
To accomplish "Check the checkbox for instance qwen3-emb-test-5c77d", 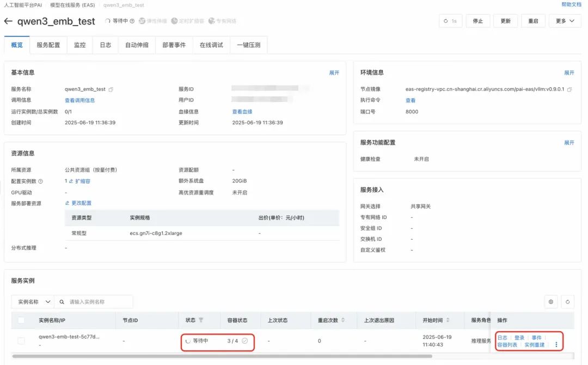I will 21,340.
